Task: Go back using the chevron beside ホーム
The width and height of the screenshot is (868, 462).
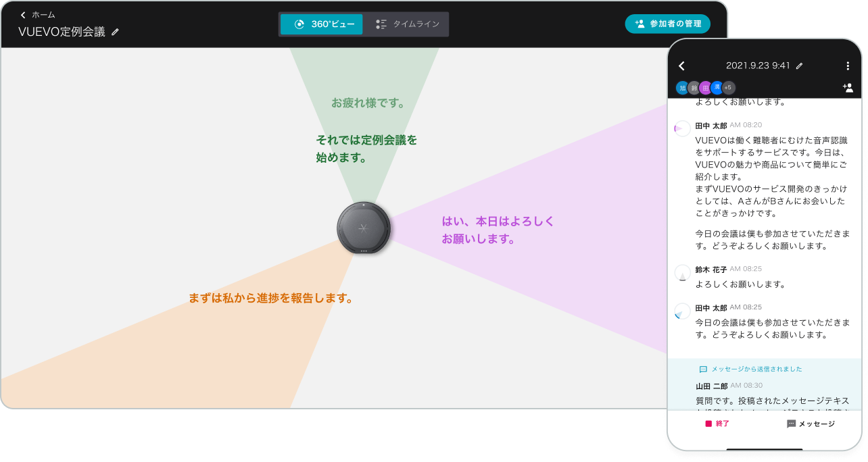Action: [x=22, y=15]
